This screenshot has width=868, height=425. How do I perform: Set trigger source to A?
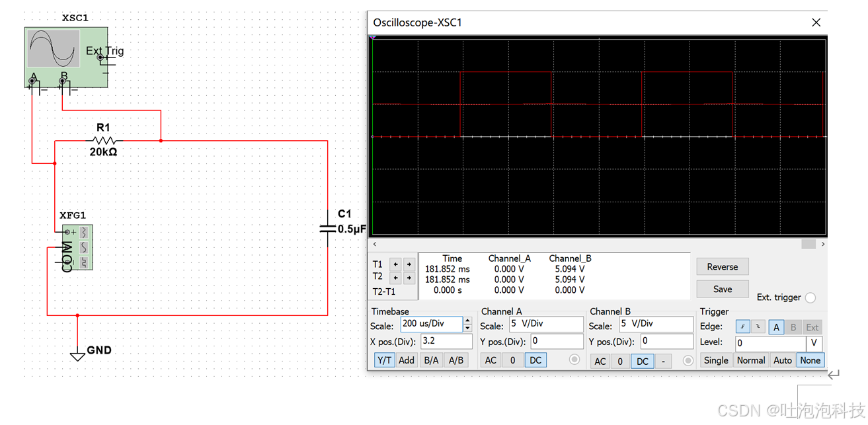click(776, 327)
